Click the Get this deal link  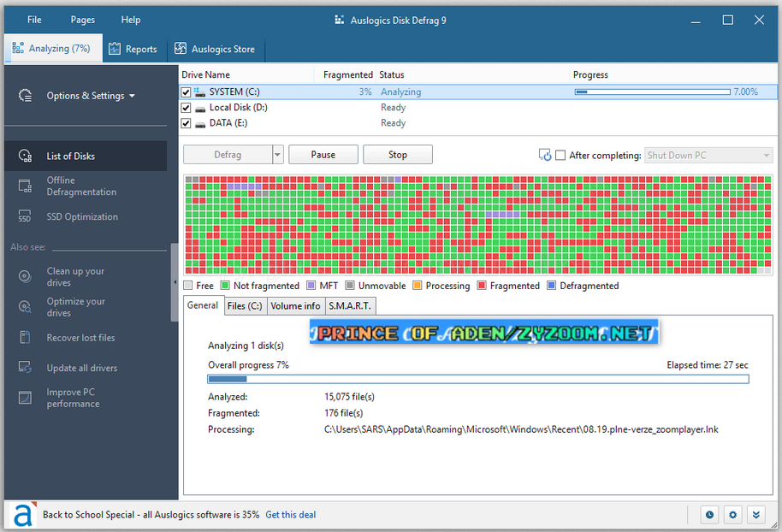[x=291, y=515]
